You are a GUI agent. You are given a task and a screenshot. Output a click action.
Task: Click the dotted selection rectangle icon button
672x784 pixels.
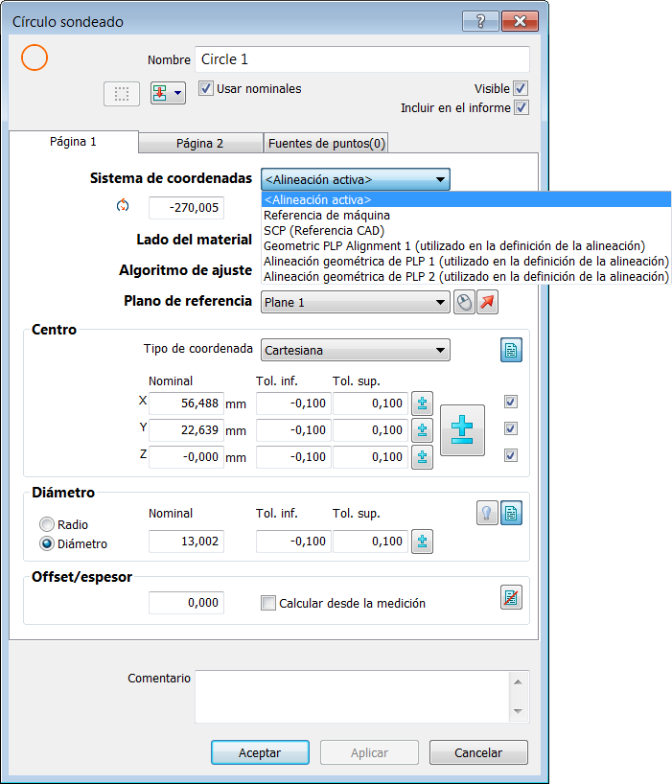click(x=122, y=94)
